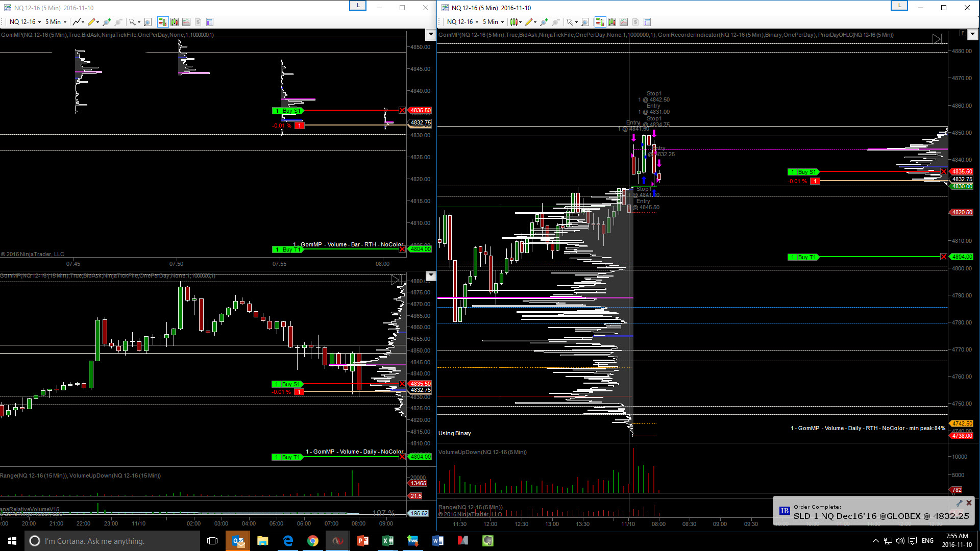Open TWS Trader Workstation from taskbar

[412, 541]
